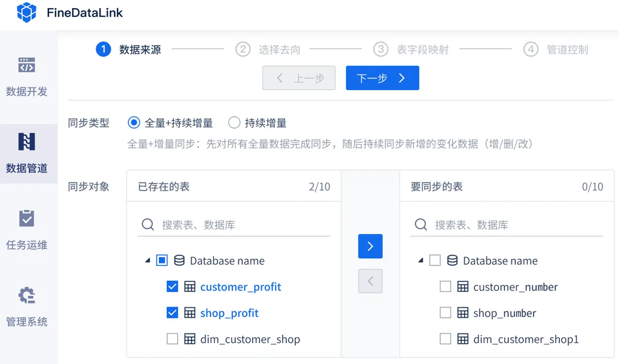Click the search icon in 已存在的表 panel
The image size is (619, 364).
[x=148, y=224]
